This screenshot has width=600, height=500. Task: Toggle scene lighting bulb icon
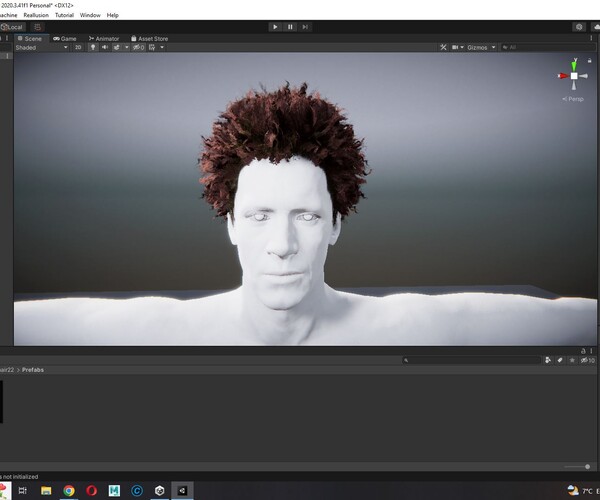click(93, 47)
